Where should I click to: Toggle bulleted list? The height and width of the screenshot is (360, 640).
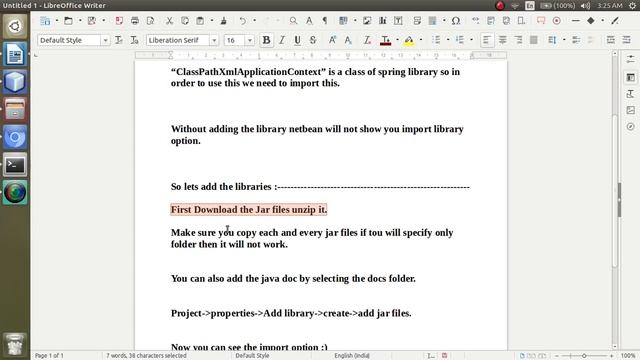[x=436, y=40]
